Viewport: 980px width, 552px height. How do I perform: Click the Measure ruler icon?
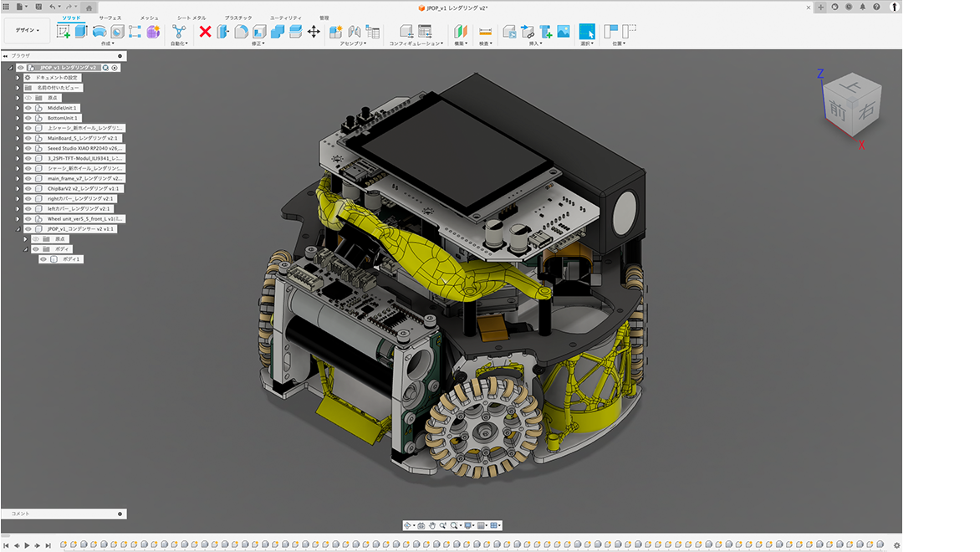(485, 32)
